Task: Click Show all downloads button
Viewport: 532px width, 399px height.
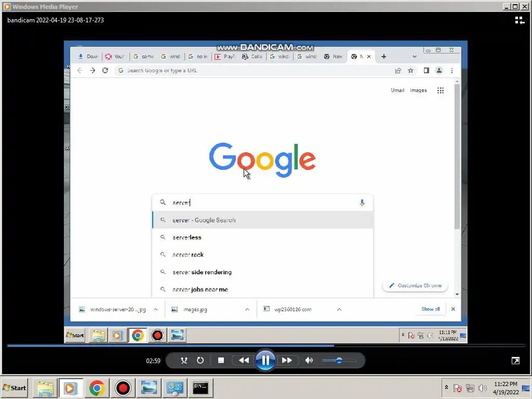Action: pos(431,309)
